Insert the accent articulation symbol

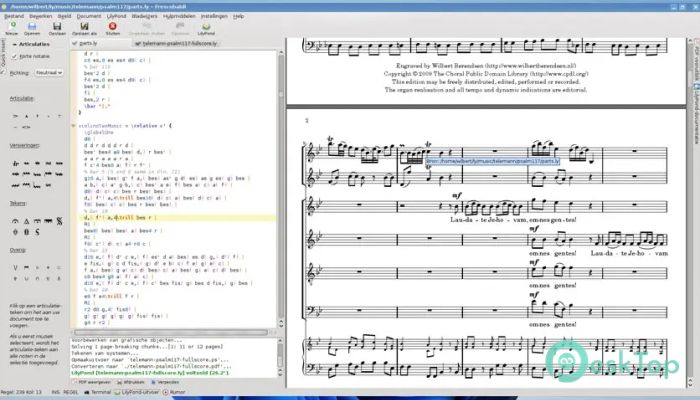(x=16, y=116)
